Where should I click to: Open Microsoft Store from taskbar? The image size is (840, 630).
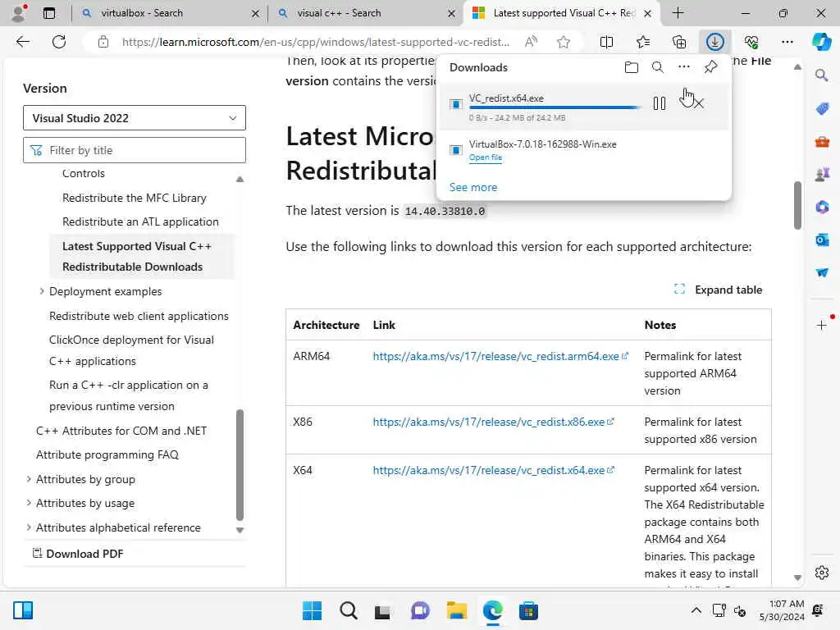coord(528,610)
